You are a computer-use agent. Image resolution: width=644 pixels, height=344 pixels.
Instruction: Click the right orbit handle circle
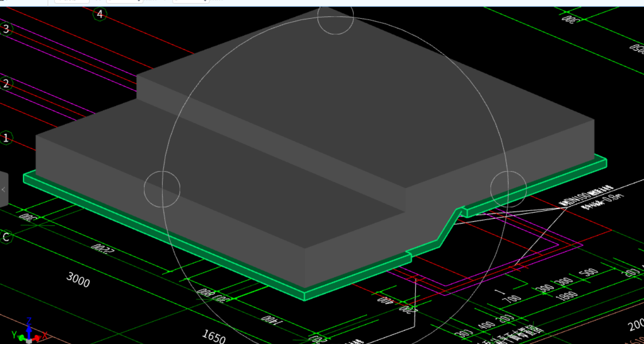pos(509,189)
